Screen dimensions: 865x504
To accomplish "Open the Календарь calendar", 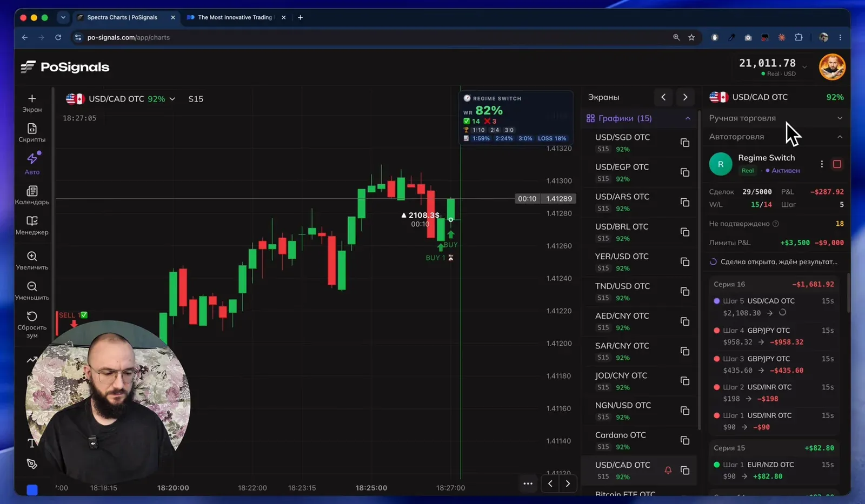I will pos(32,196).
